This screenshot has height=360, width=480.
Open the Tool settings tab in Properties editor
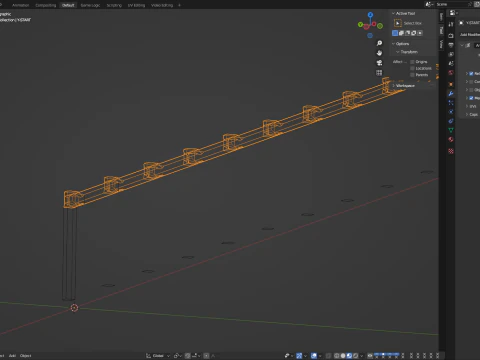(x=451, y=24)
